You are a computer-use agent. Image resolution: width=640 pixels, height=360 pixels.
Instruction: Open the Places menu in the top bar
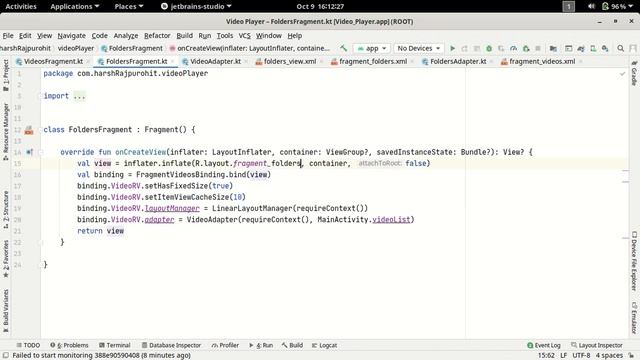pos(129,7)
